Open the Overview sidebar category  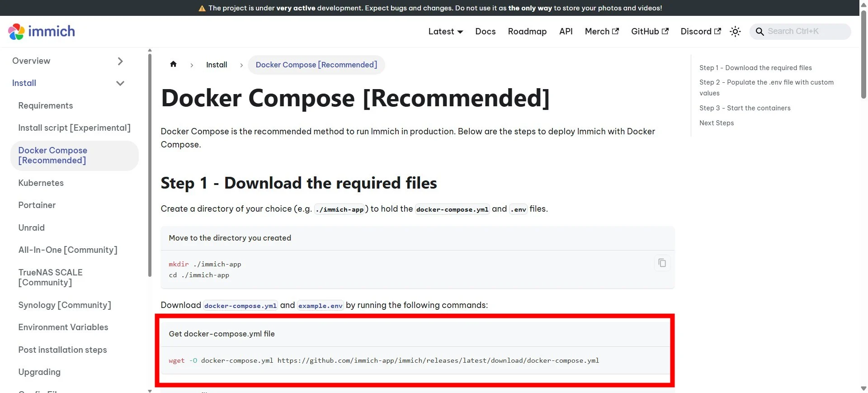tap(31, 61)
